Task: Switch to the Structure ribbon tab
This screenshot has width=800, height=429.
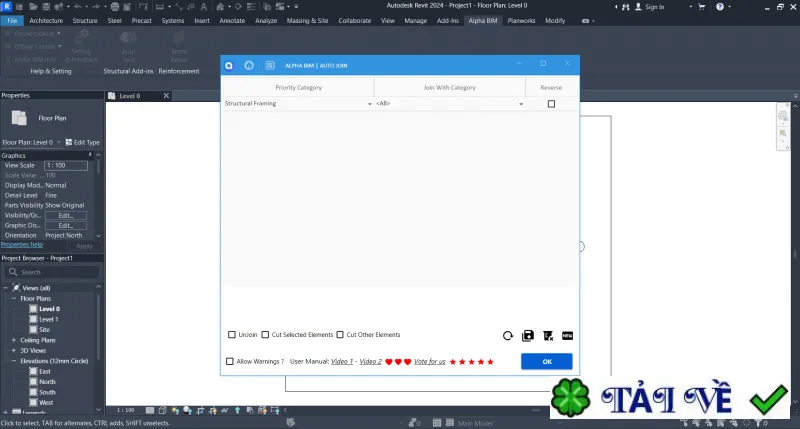Action: coord(85,21)
